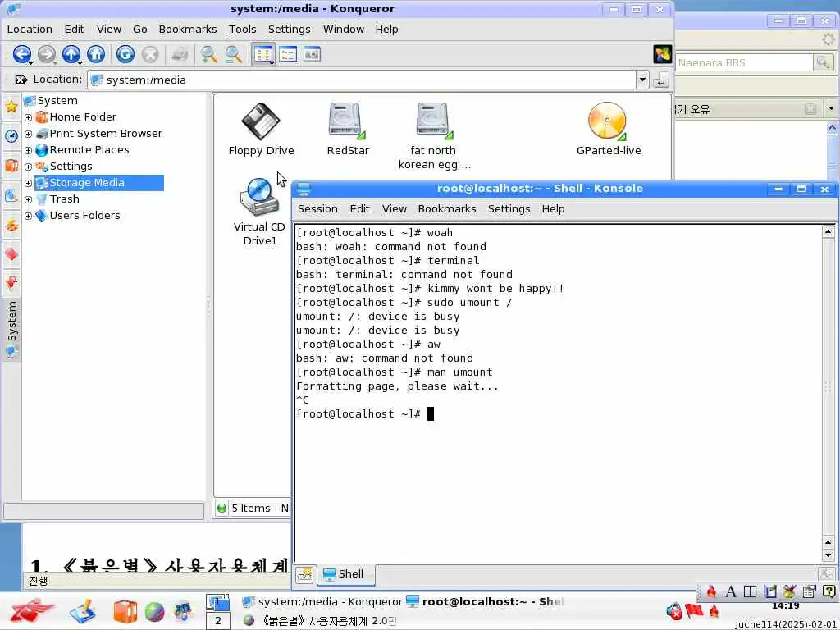Activate the 붉은별 사용자용체계 taskbar entry
This screenshot has width=840, height=630.
pyautogui.click(x=320, y=621)
